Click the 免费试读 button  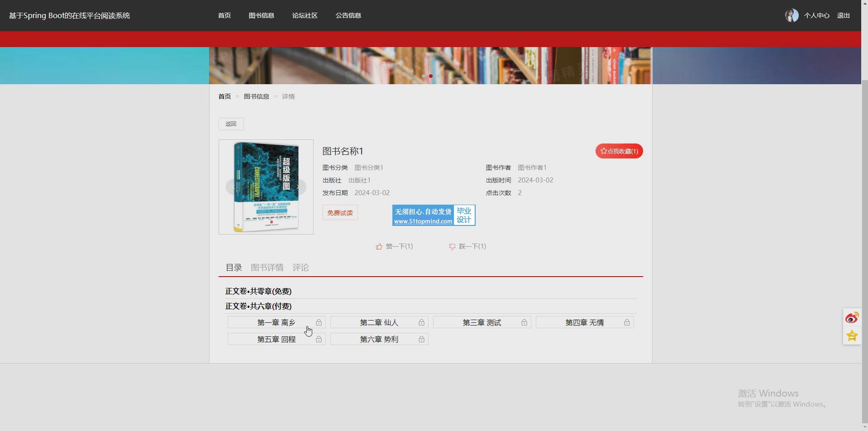coord(340,213)
